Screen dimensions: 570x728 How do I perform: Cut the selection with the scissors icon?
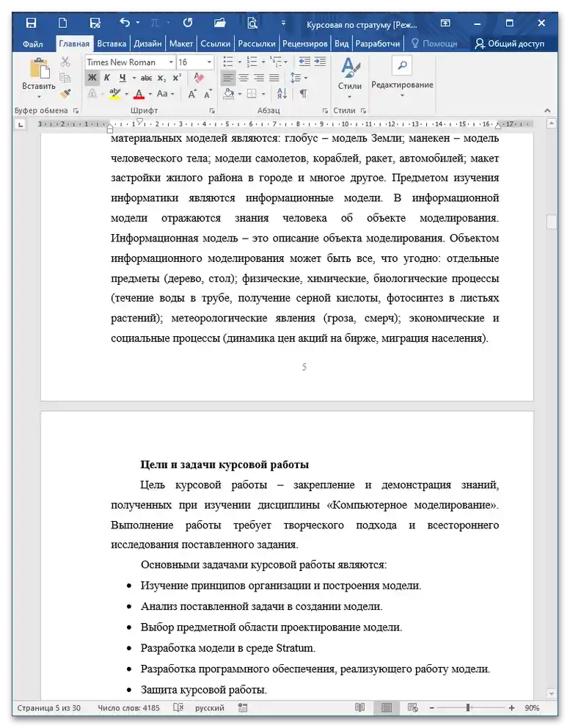65,62
